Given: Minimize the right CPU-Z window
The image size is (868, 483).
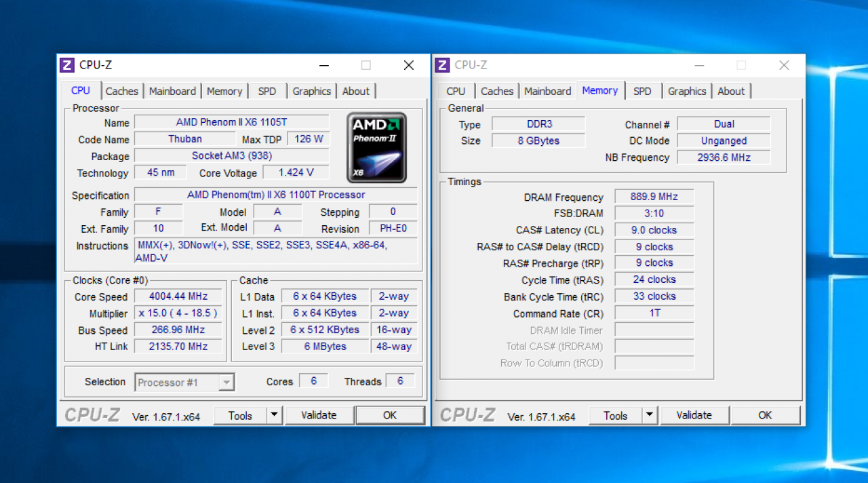Looking at the screenshot, I should coord(700,65).
